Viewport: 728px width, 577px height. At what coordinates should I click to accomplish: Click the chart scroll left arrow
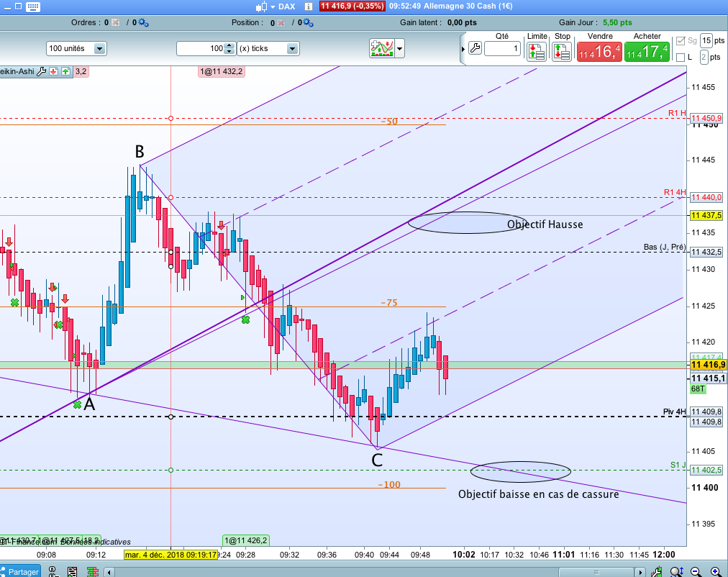(109, 573)
